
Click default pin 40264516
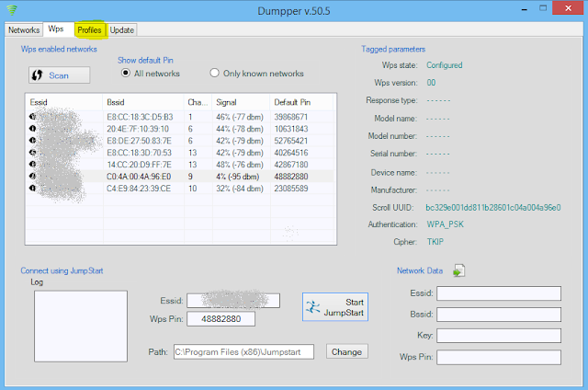[291, 153]
